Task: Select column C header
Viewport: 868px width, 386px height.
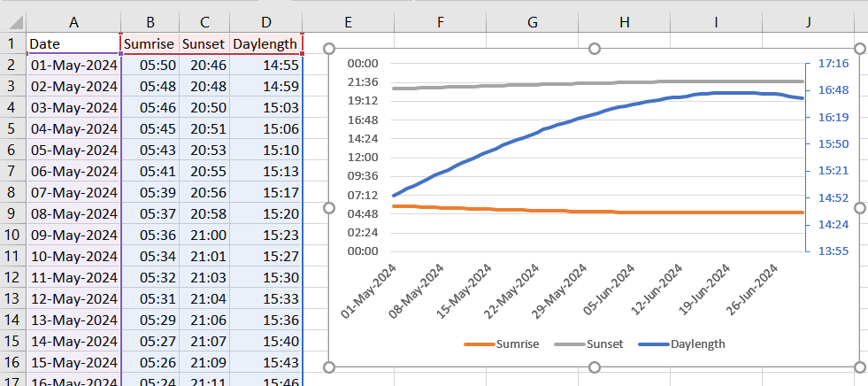Action: (204, 22)
